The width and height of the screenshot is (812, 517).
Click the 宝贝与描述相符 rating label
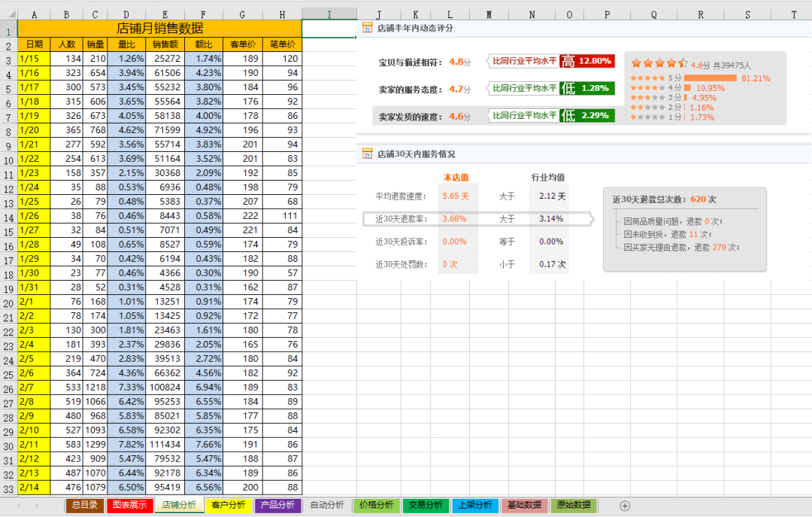(411, 62)
